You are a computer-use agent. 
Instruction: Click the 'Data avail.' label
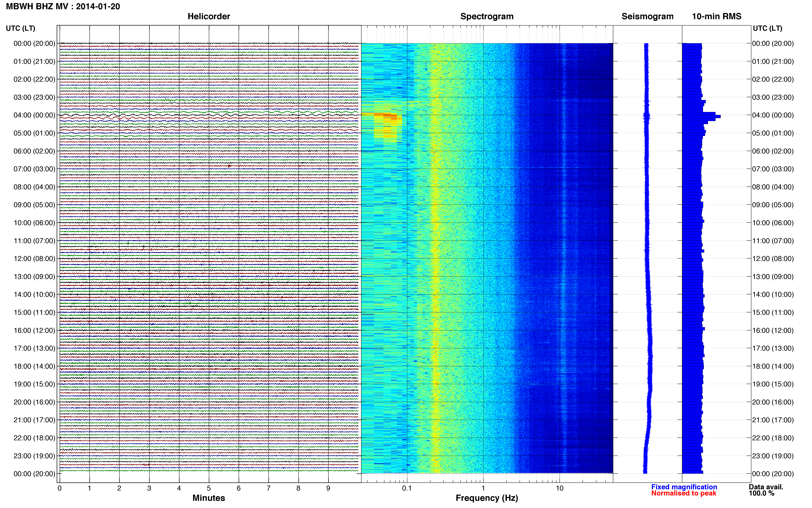(x=766, y=487)
